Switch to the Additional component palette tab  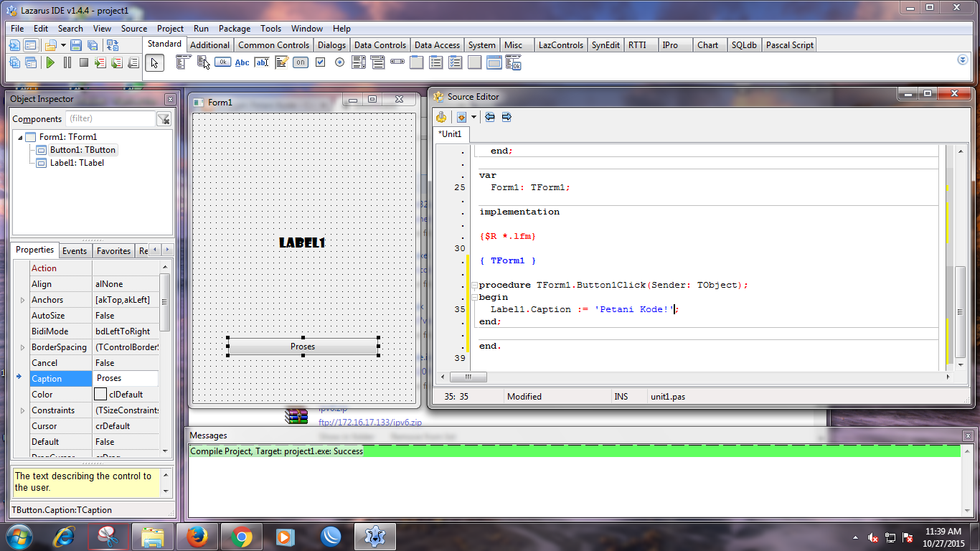click(209, 44)
